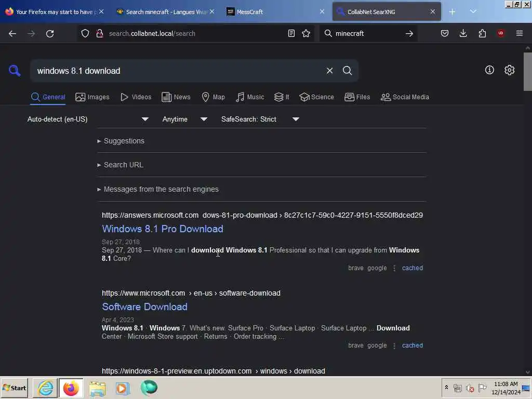Go to SearXNG home via logo
Screen dimensions: 532x399
(x=15, y=71)
